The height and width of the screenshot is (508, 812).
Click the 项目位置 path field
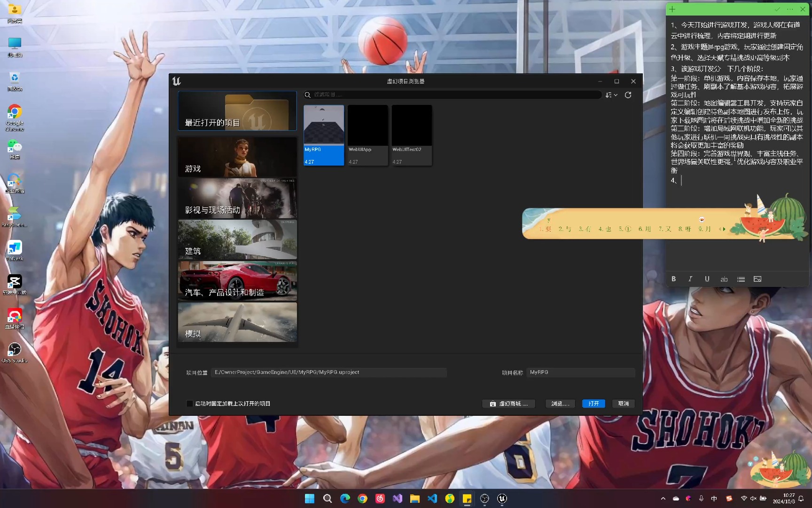pyautogui.click(x=328, y=373)
